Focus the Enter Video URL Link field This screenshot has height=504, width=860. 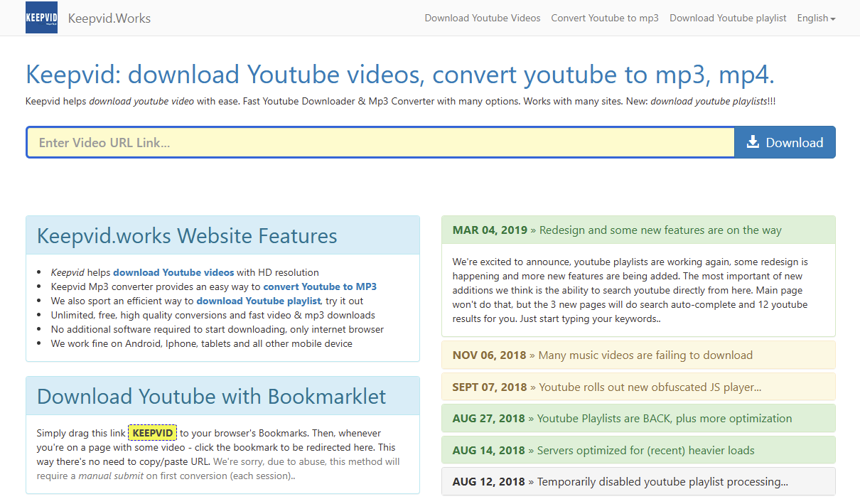pos(380,142)
